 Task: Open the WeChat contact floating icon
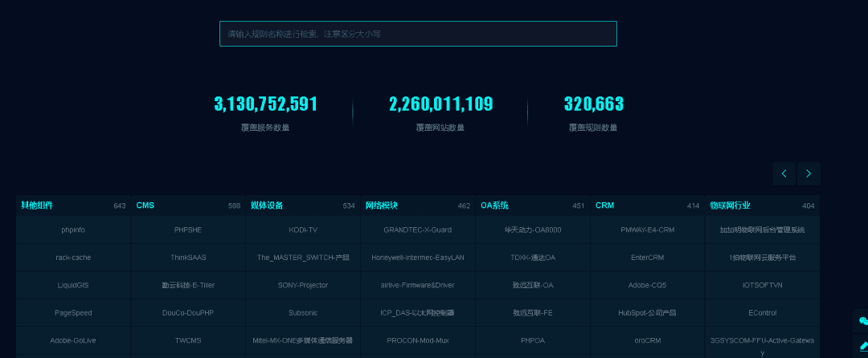pyautogui.click(x=862, y=320)
